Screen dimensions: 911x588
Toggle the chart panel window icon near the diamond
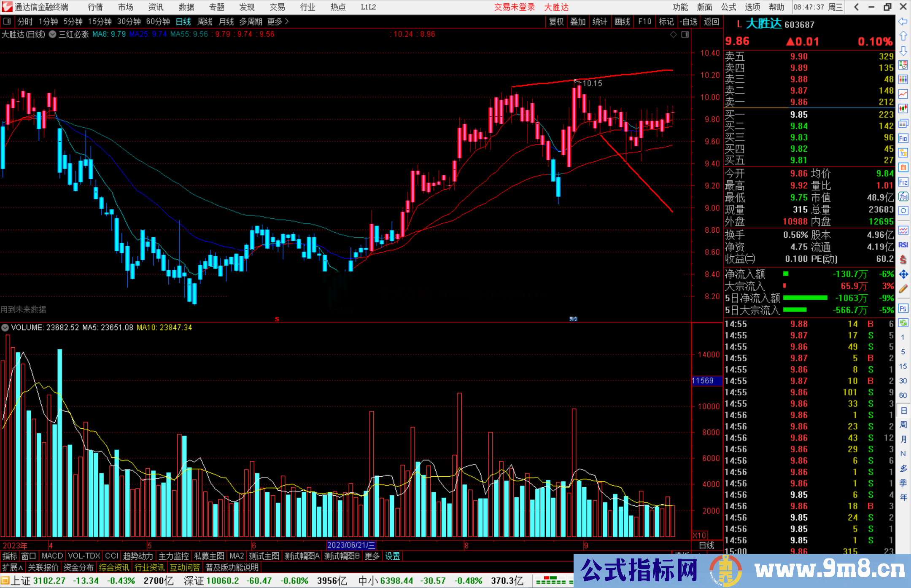[x=685, y=35]
